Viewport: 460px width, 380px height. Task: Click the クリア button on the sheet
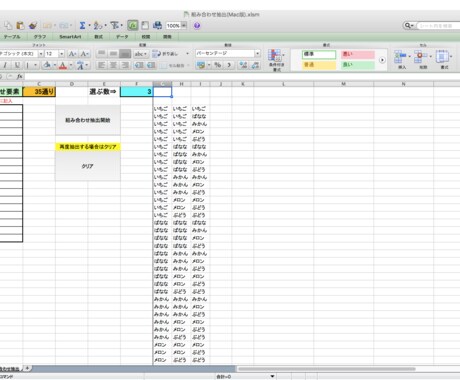pos(88,166)
